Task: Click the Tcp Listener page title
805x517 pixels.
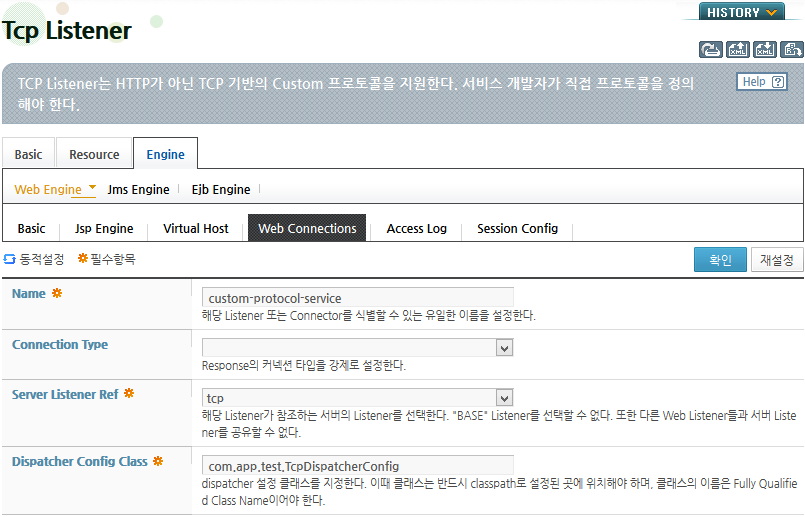Action: [67, 30]
